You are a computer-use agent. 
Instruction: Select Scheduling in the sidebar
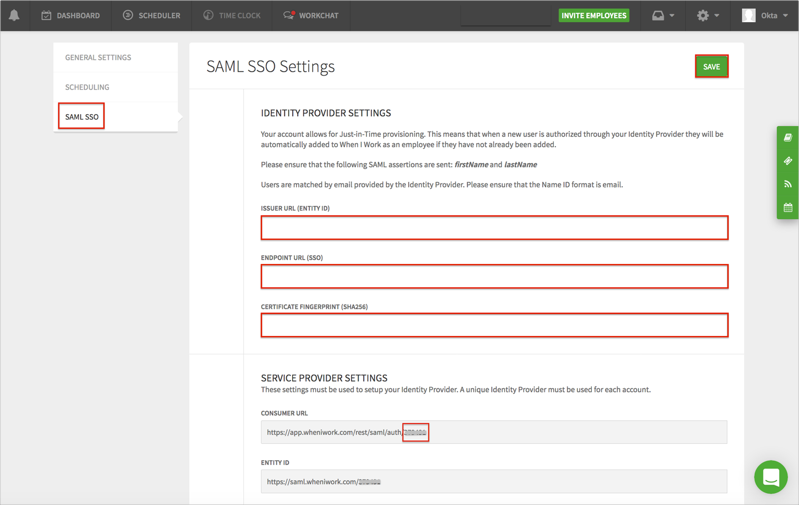(87, 87)
